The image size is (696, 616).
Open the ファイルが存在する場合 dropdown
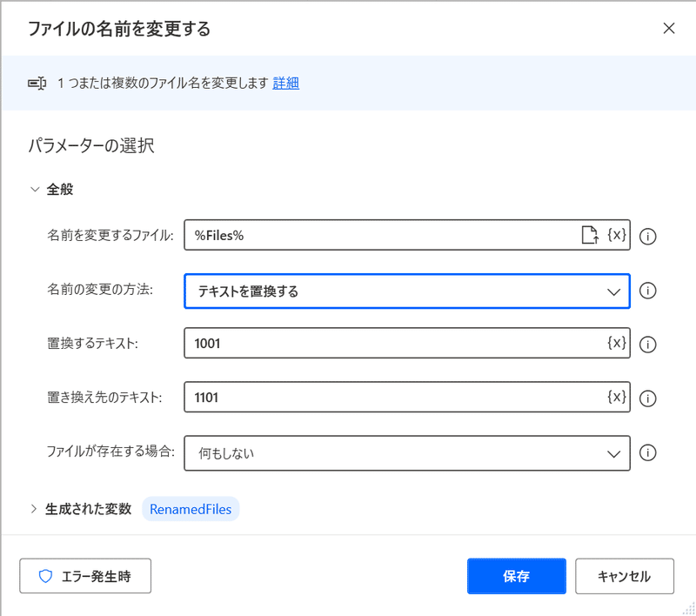coord(407,453)
